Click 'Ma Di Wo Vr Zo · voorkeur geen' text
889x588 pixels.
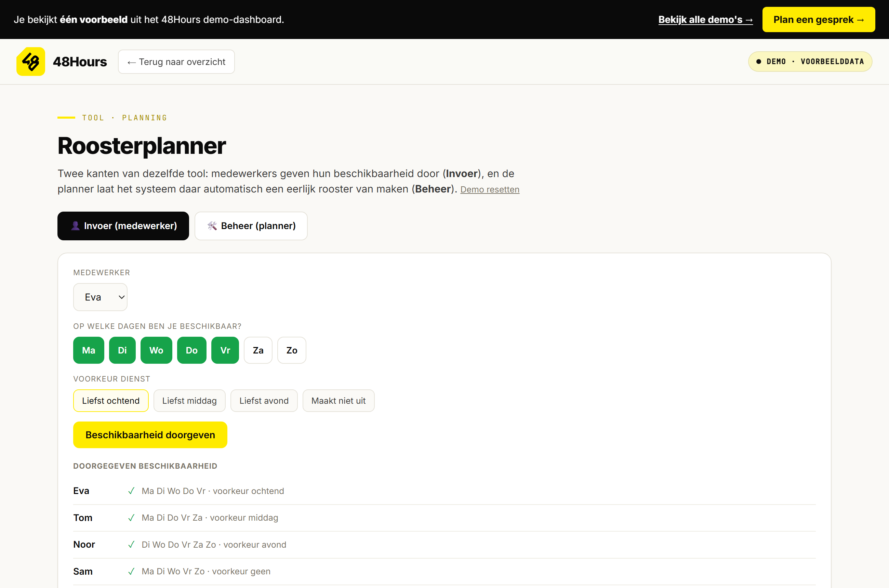tap(206, 571)
